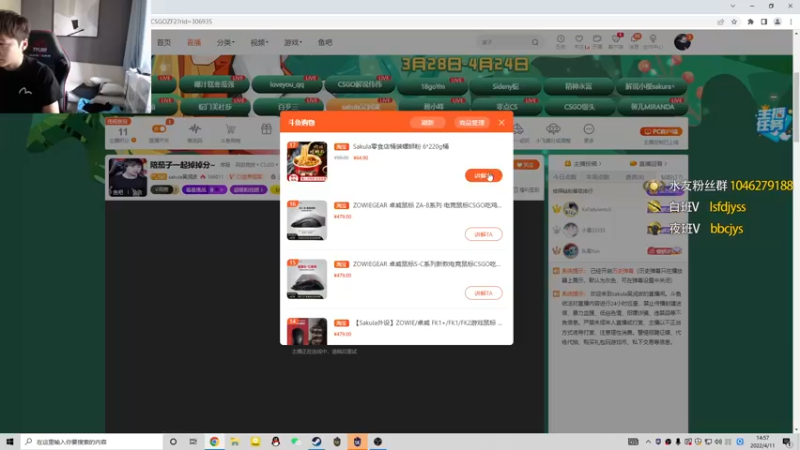The width and height of the screenshot is (800, 450).
Task: Click the stream key waveform icon
Action: pos(194,130)
